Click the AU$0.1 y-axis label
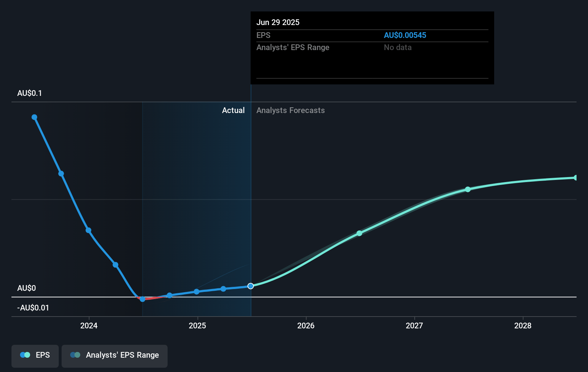Image resolution: width=588 pixels, height=372 pixels. (x=30, y=93)
